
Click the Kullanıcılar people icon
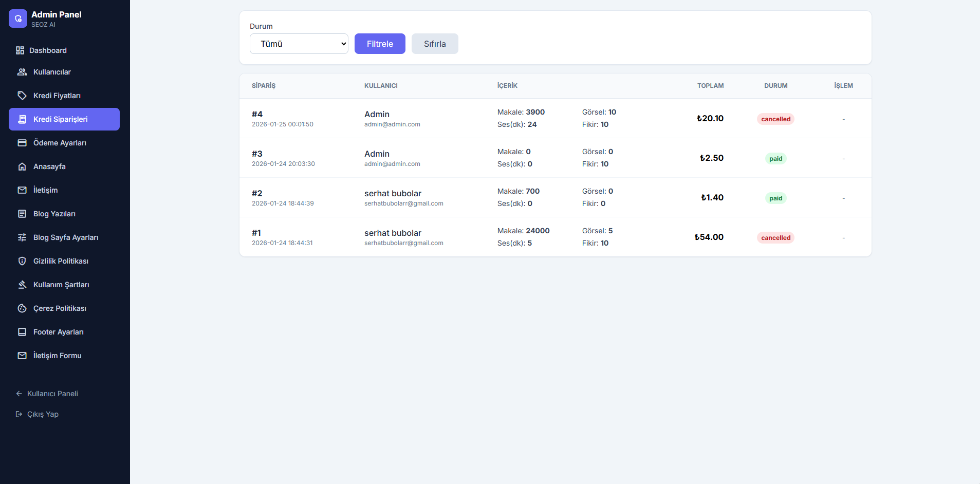click(22, 72)
